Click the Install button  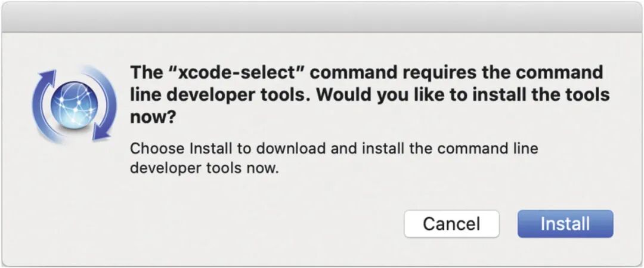click(x=565, y=224)
